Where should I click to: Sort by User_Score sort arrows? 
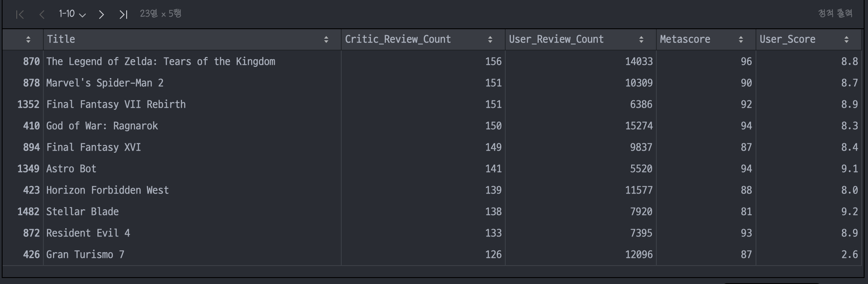pyautogui.click(x=847, y=39)
